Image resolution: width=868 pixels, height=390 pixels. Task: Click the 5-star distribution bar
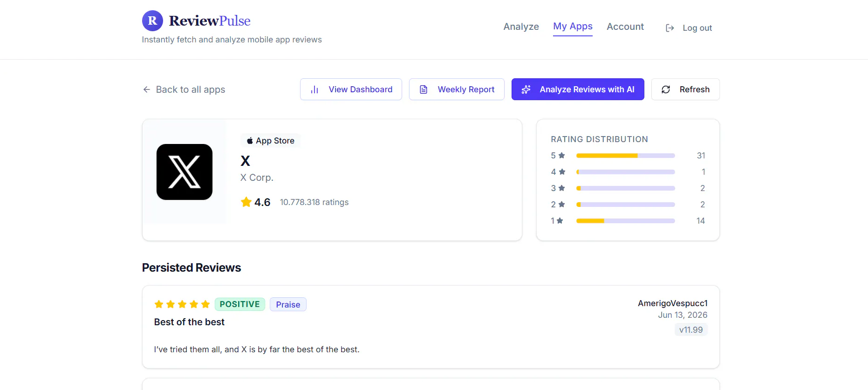(x=625, y=156)
